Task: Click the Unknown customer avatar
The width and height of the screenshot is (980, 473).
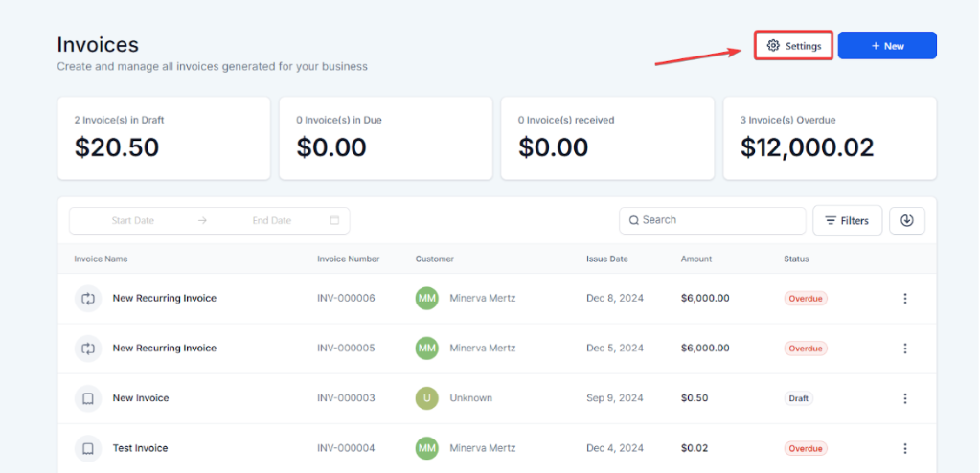Action: tap(427, 398)
